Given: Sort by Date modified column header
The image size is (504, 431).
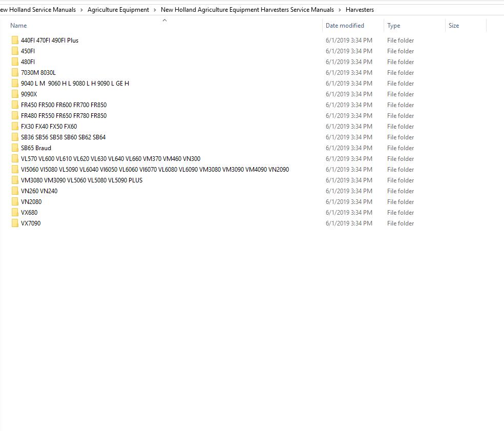Looking at the screenshot, I should pos(345,26).
